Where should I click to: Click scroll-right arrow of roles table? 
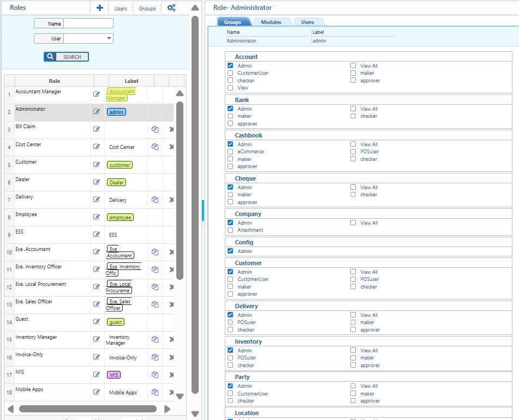[x=167, y=409]
